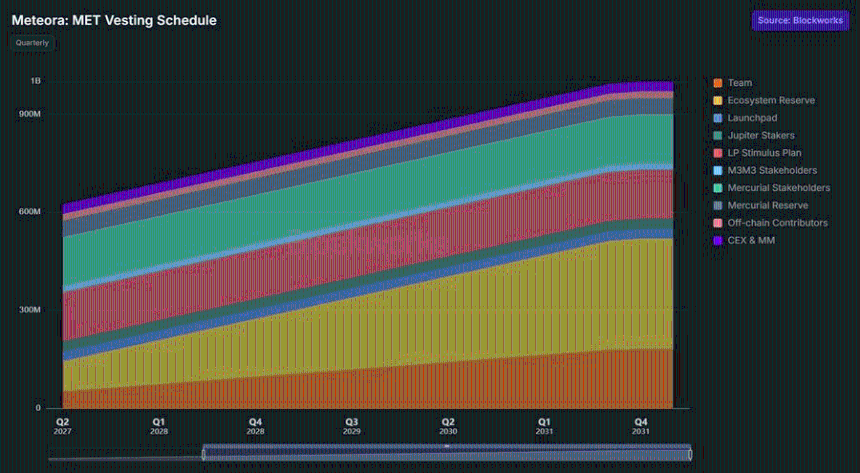Toggle the Launchpad legend swatch
This screenshot has height=473, width=860.
(x=718, y=118)
